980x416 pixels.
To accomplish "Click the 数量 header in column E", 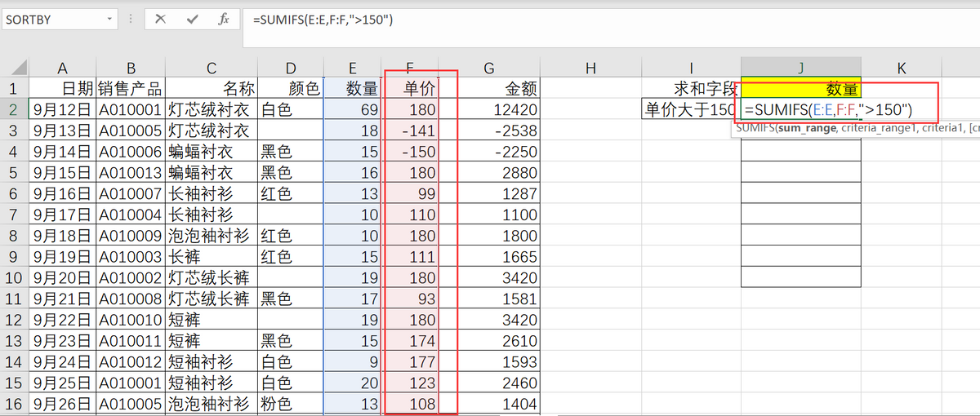I will coord(352,89).
